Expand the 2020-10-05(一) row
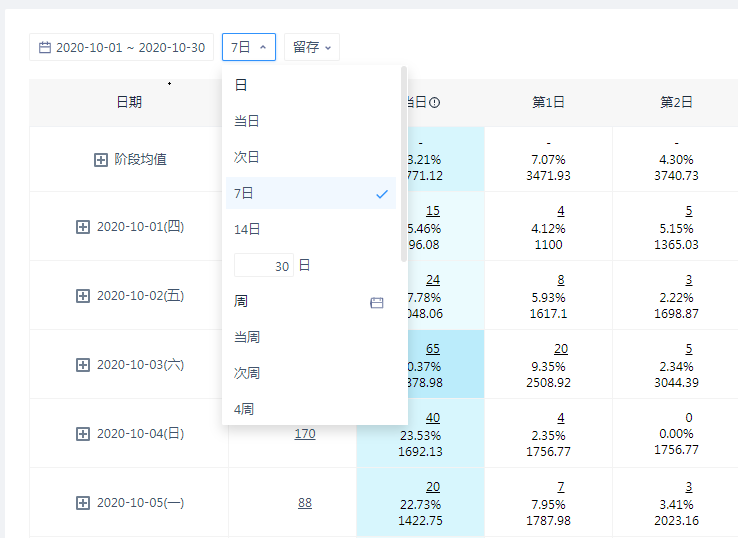The width and height of the screenshot is (738, 538). coord(83,503)
